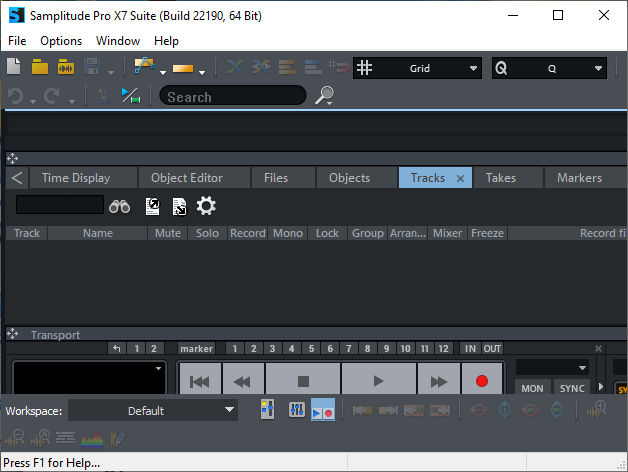Click the magnifier icon beside Search field
The width and height of the screenshot is (628, 472).
tap(324, 96)
